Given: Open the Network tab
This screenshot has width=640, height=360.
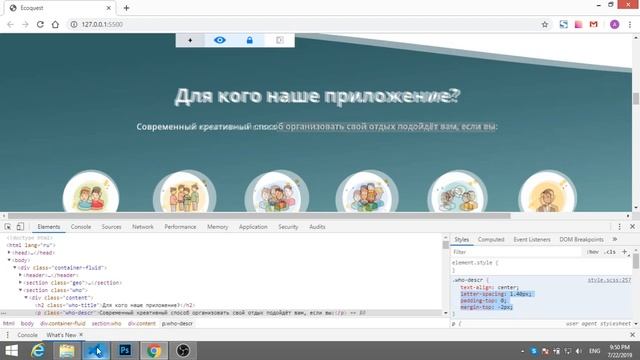Looking at the screenshot, I should click(143, 227).
